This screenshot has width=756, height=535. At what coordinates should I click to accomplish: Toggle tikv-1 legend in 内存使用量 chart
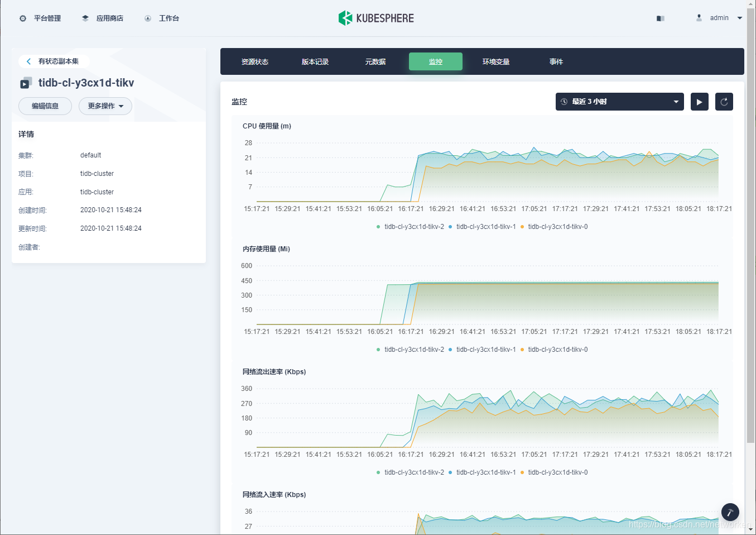tap(483, 350)
